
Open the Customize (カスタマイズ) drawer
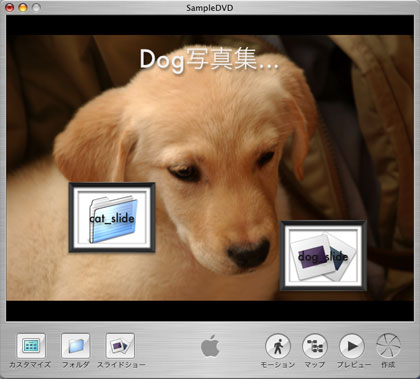31,346
